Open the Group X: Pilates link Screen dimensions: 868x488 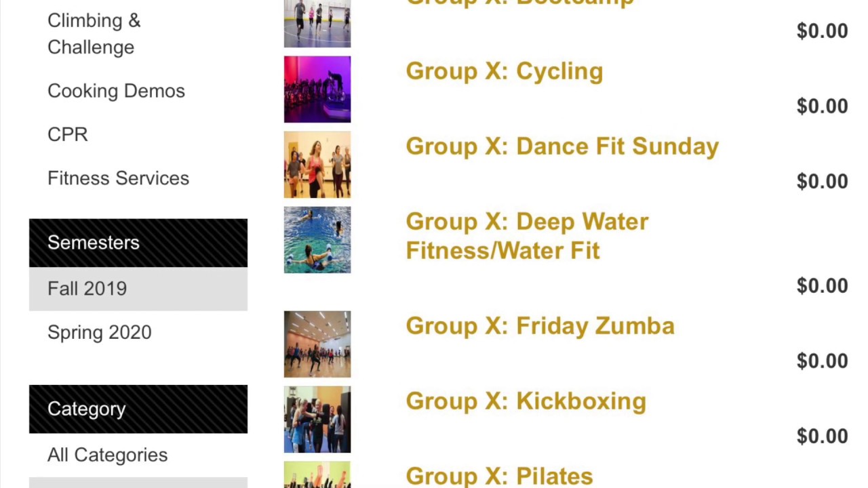[499, 476]
